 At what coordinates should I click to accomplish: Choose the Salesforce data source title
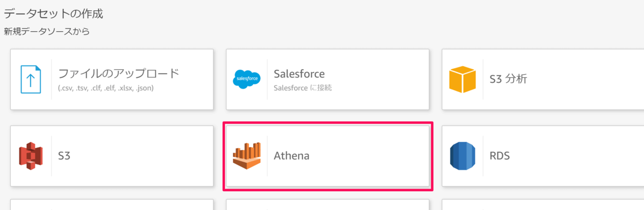point(299,74)
